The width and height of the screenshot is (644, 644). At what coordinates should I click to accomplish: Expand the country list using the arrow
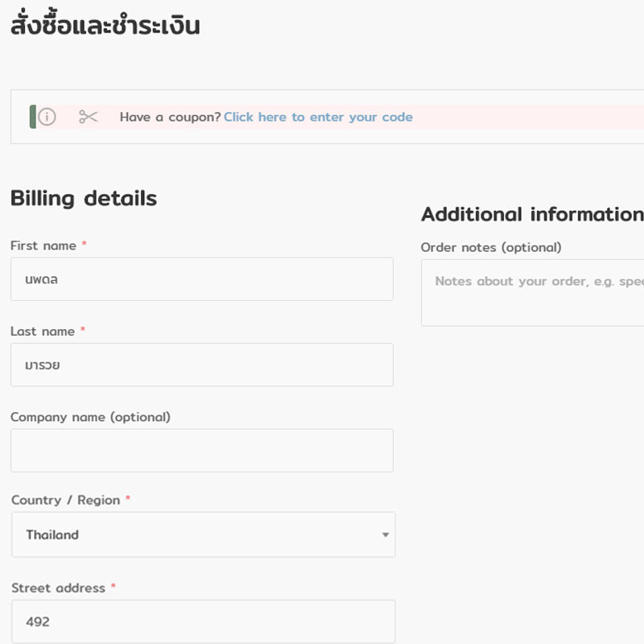pos(386,535)
